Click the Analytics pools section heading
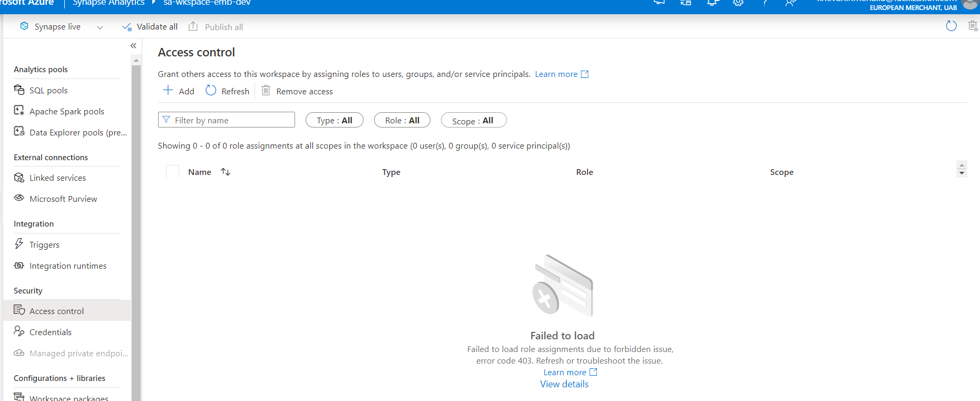The image size is (980, 401). [x=41, y=70]
